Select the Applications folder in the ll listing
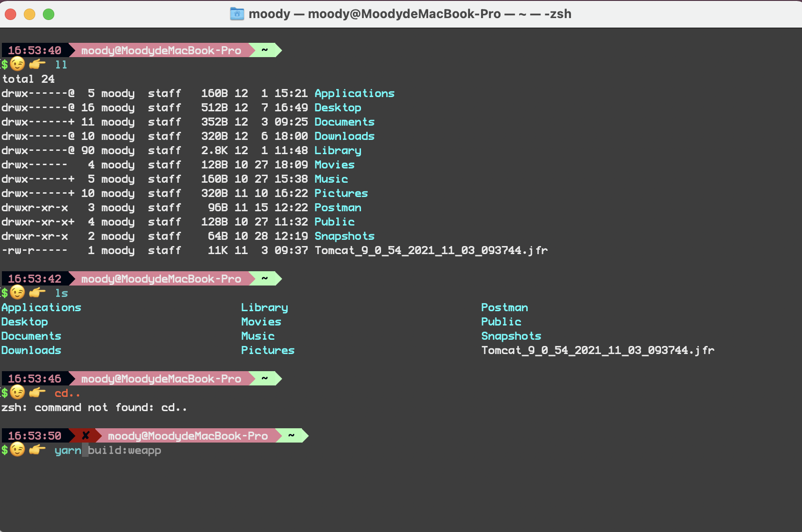 (354, 93)
